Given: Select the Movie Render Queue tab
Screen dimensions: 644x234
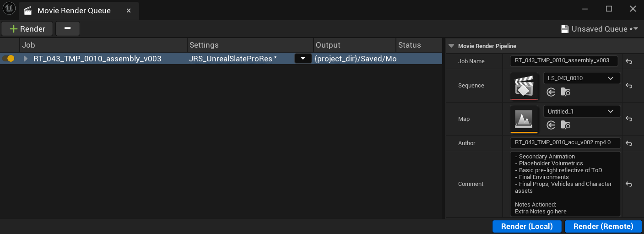Looking at the screenshot, I should [x=79, y=11].
